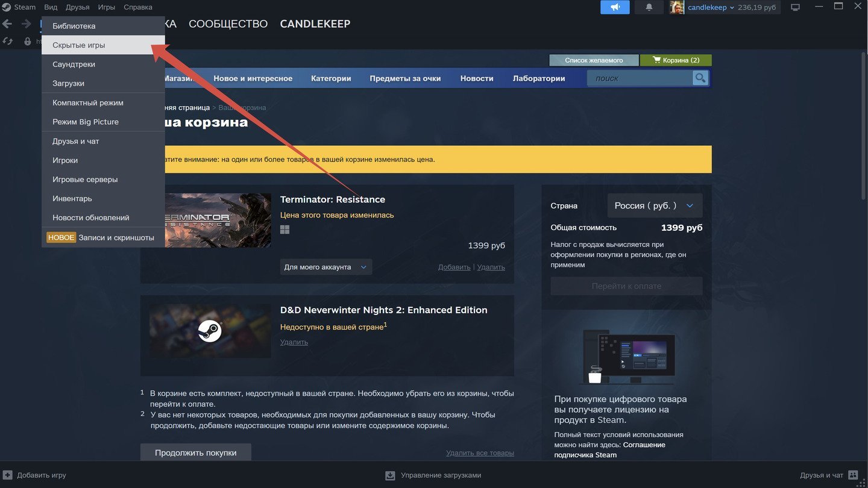This screenshot has height=488, width=868.
Task: Click the cart icon button Корзина (2)
Action: 675,60
